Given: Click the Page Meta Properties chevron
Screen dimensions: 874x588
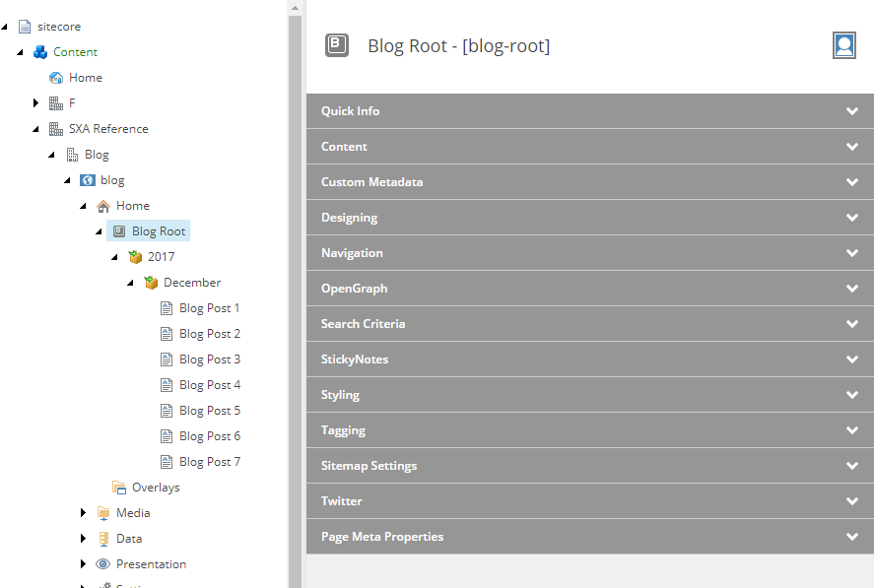Looking at the screenshot, I should 851,537.
